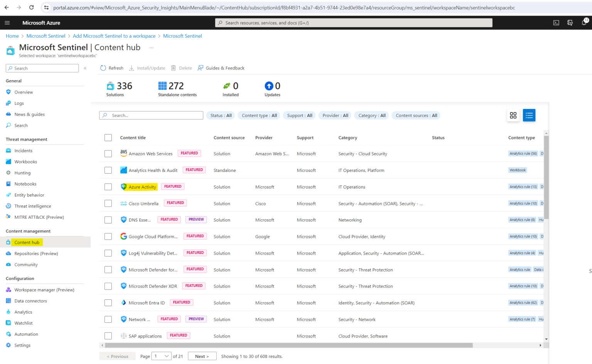The height and width of the screenshot is (364, 592).
Task: Open the Provider filter dropdown
Action: tap(335, 116)
